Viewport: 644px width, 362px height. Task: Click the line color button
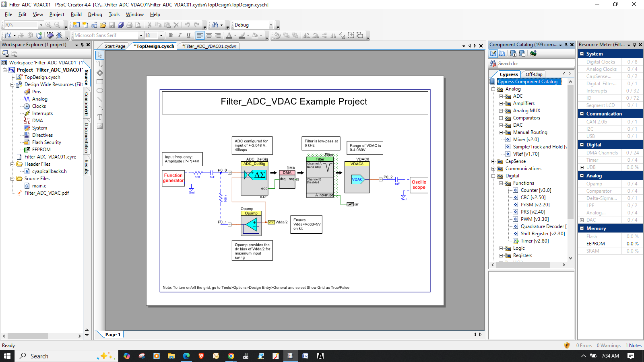coord(242,35)
